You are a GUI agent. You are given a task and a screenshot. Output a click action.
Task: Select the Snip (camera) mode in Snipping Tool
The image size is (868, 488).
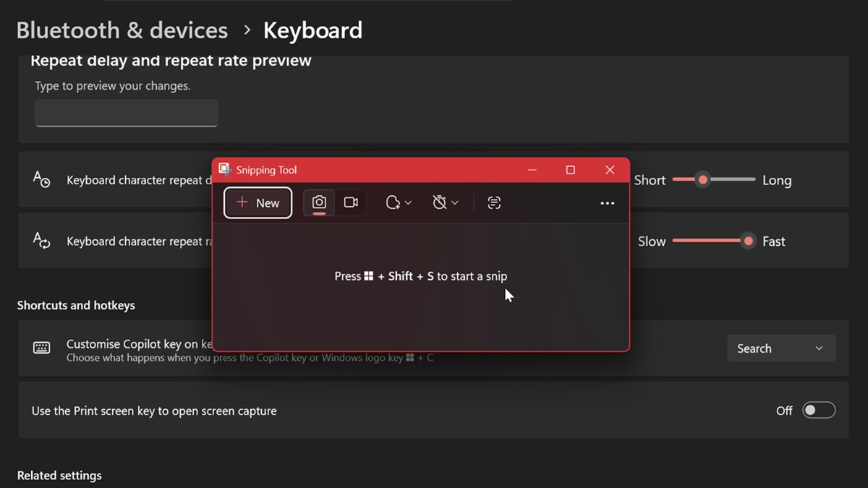coord(319,203)
